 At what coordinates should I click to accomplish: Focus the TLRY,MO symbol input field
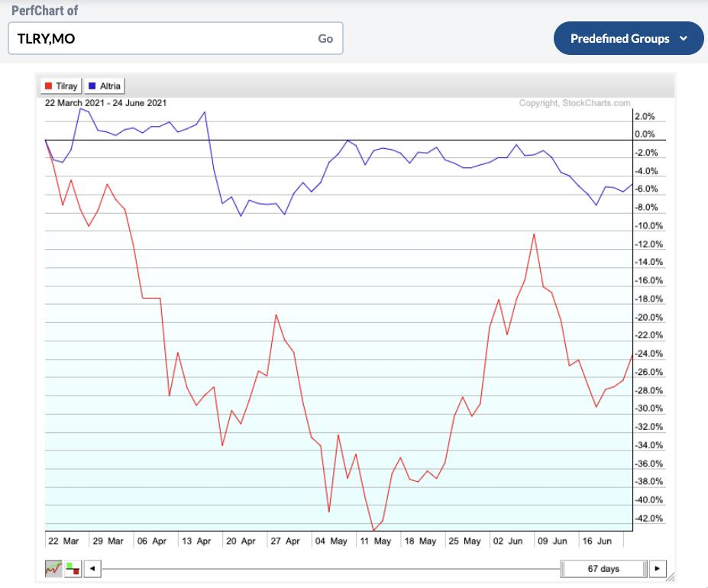[x=160, y=38]
